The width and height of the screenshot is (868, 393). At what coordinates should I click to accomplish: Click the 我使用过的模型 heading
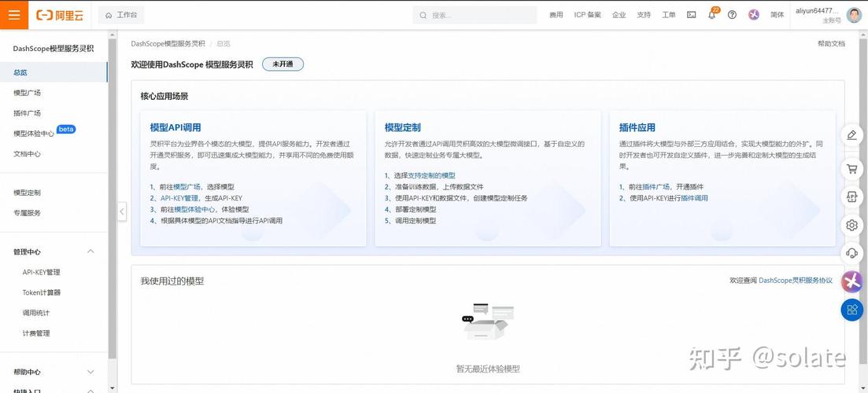(172, 281)
